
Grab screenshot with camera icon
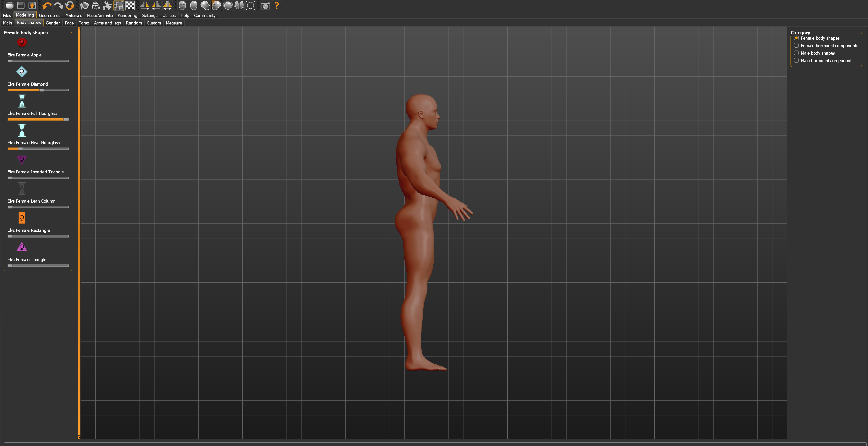tap(265, 6)
